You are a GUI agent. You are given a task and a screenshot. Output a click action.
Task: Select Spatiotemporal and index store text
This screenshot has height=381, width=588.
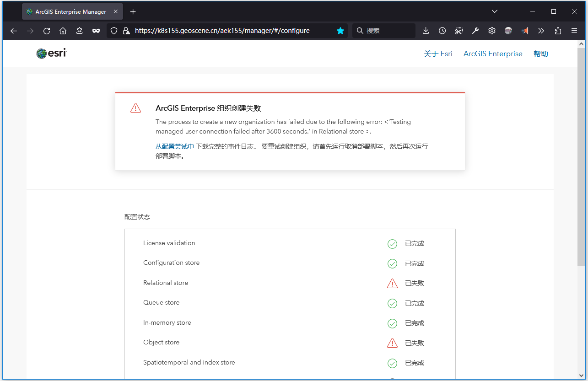pos(189,362)
